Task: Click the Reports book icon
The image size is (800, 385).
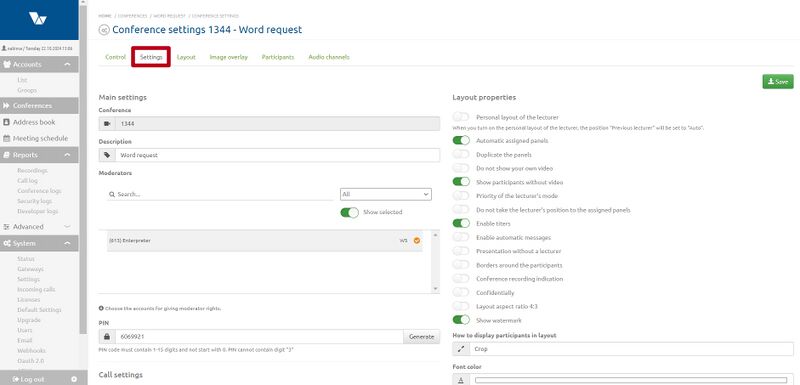Action: tap(7, 155)
